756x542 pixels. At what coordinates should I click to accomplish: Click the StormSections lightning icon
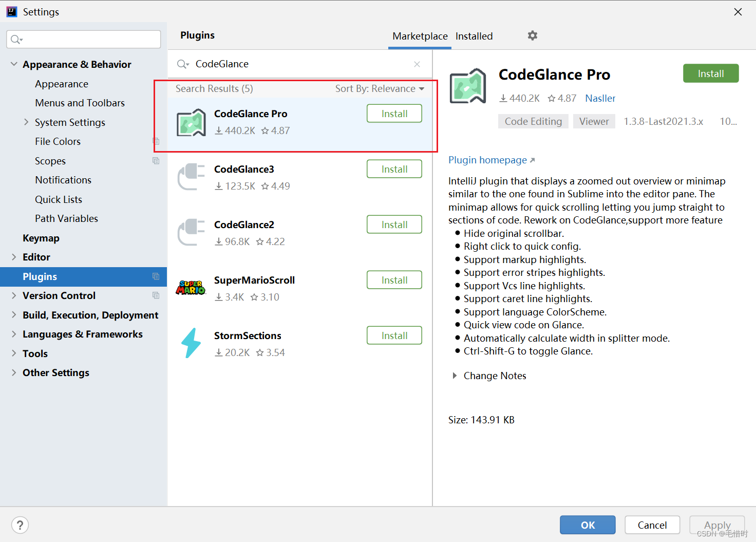pos(191,343)
